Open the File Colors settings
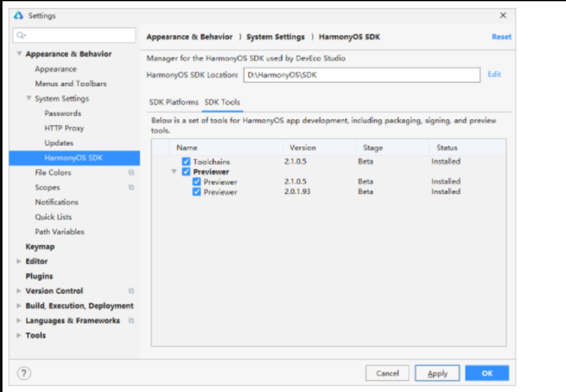Image resolution: width=566 pixels, height=392 pixels. [x=53, y=173]
